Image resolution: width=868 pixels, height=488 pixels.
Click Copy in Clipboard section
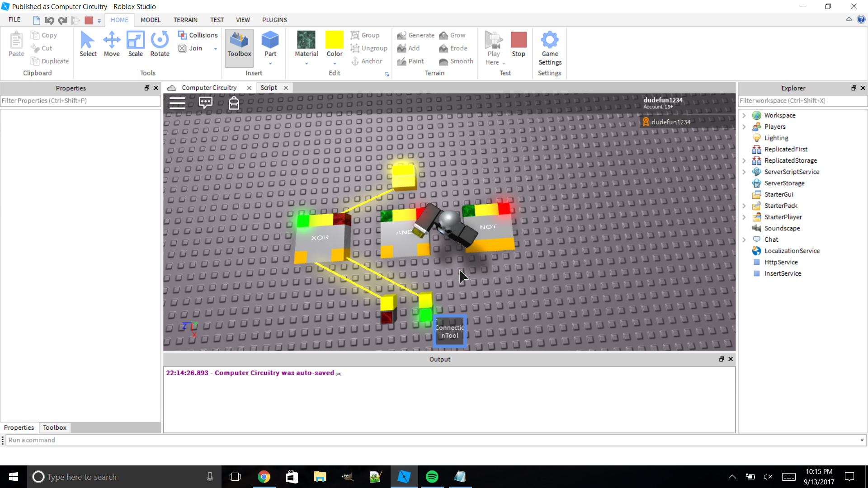pos(44,35)
